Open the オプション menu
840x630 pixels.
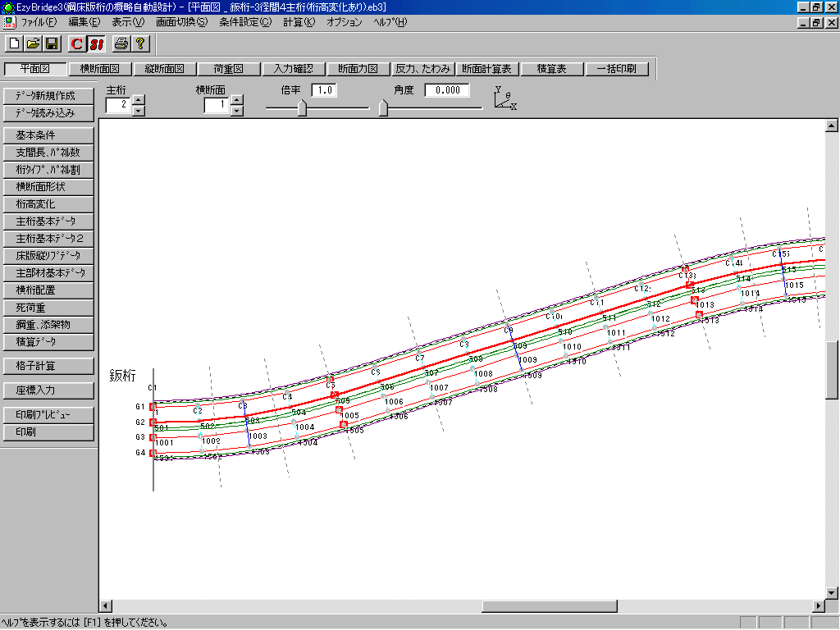tap(344, 22)
